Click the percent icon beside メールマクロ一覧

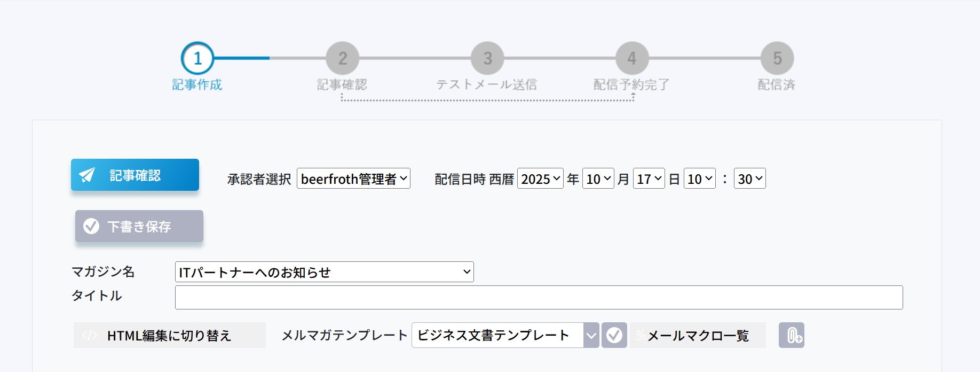[x=639, y=336]
